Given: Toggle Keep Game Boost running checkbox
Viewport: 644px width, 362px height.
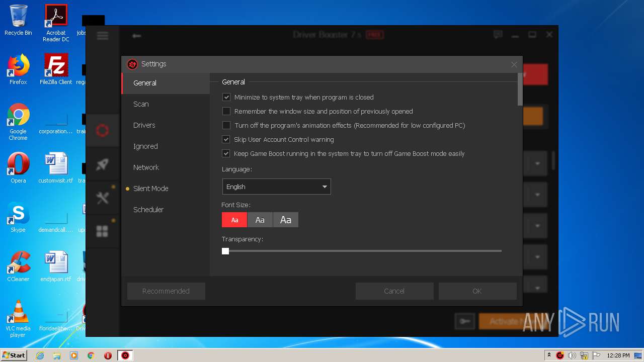Looking at the screenshot, I should point(226,153).
